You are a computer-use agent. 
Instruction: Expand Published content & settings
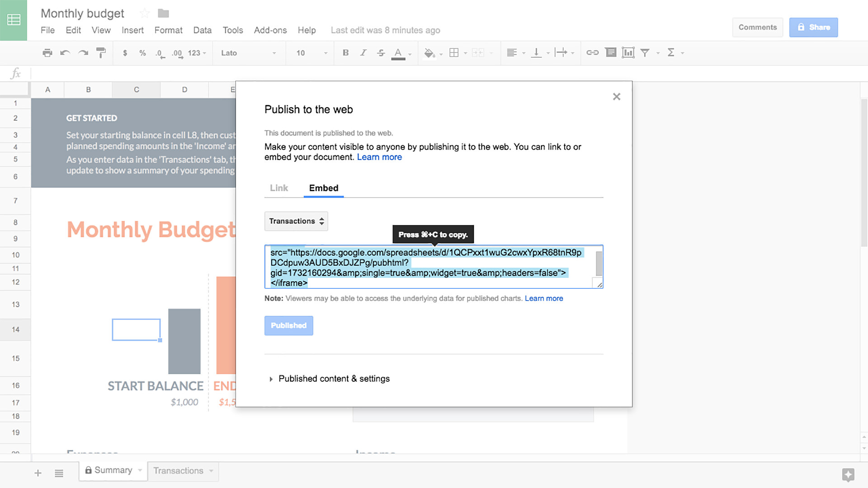point(334,379)
